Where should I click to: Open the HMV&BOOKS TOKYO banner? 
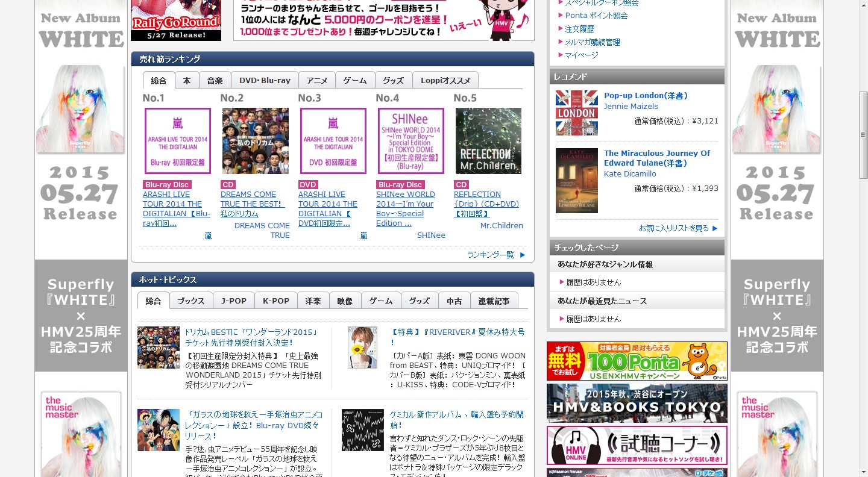coord(637,404)
